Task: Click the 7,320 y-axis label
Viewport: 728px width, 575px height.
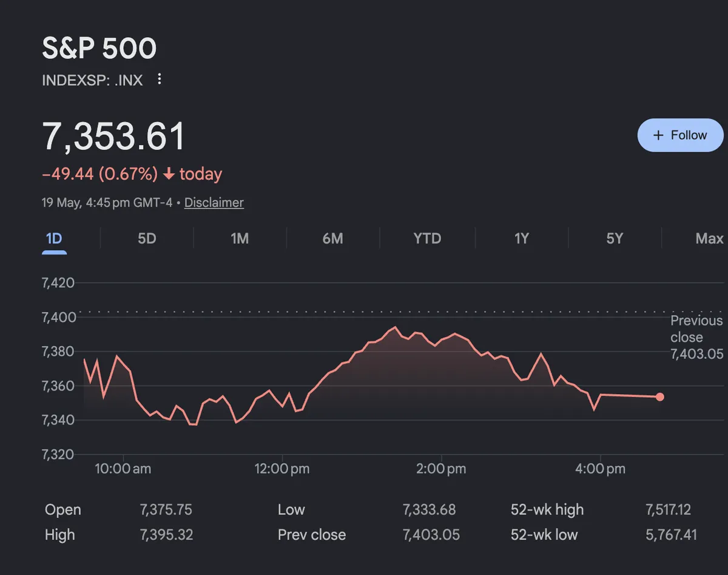Action: pos(58,455)
